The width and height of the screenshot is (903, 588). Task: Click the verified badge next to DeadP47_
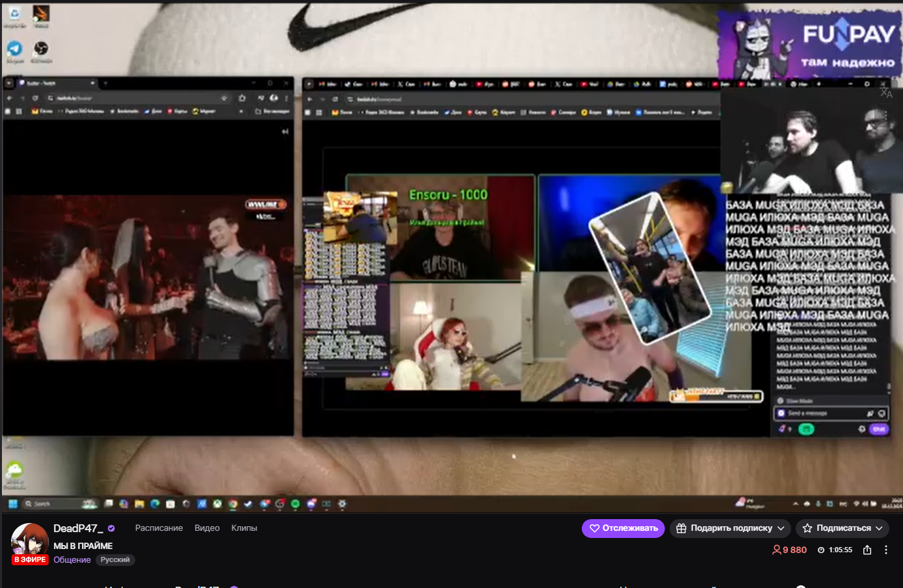click(x=111, y=528)
